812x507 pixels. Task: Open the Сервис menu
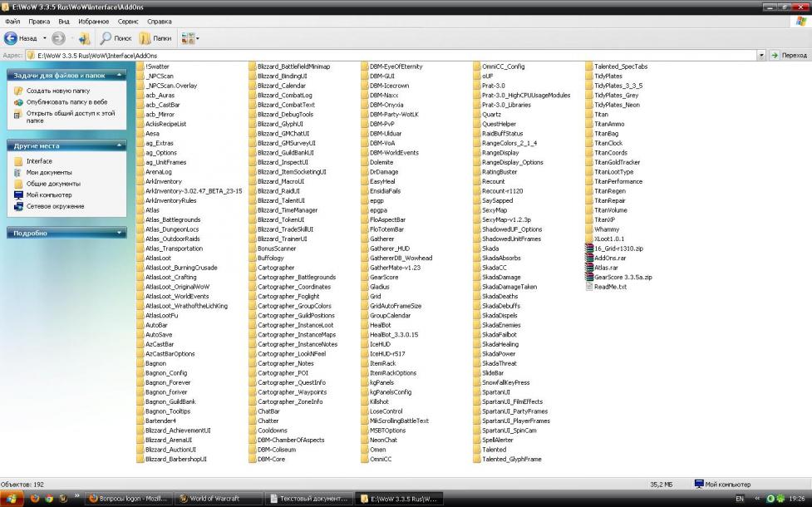tap(128, 21)
